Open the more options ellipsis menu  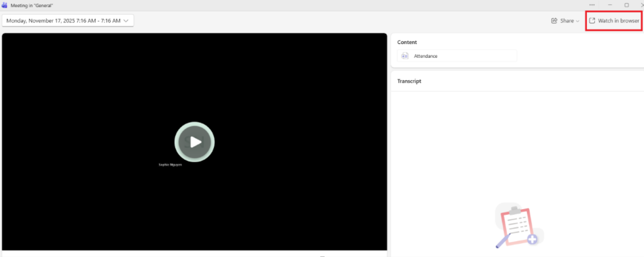[592, 5]
